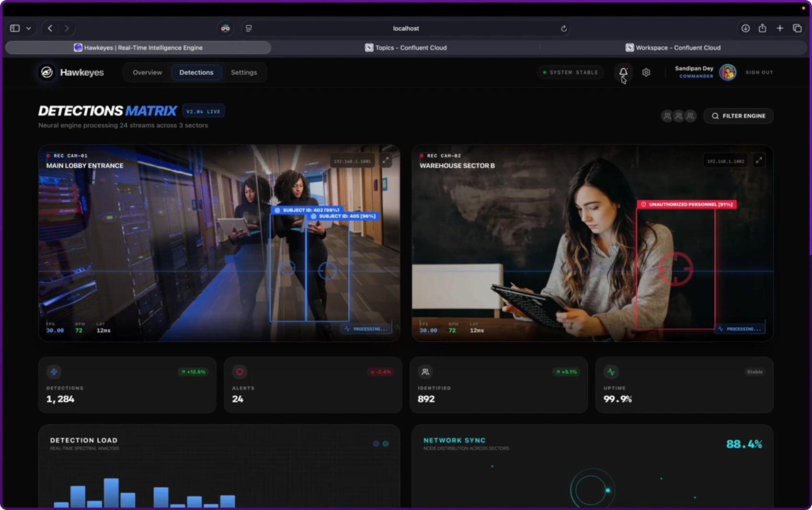The width and height of the screenshot is (812, 510).
Task: Click the tallest bar in Detection Load chart
Action: (111, 493)
